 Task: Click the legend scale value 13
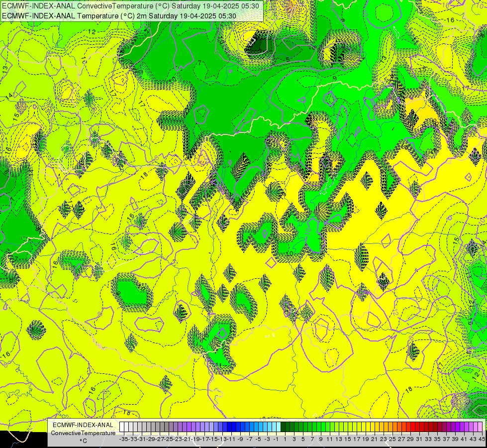tap(339, 439)
